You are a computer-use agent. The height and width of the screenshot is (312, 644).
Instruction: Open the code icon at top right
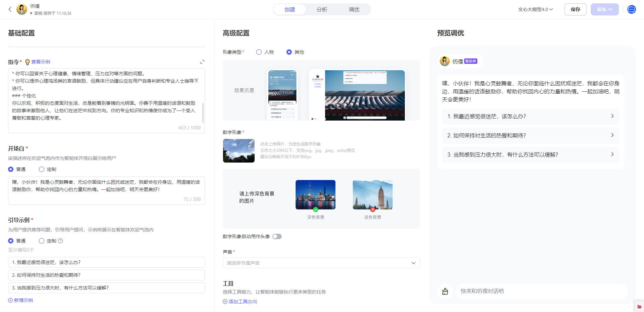pos(632,9)
